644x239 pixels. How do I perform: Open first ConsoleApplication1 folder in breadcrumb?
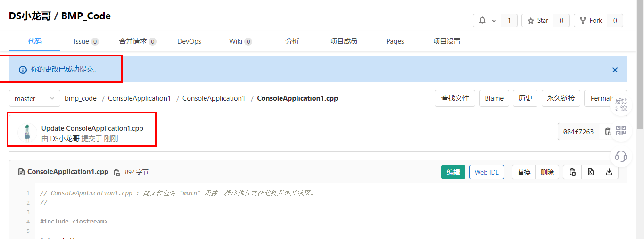click(x=139, y=98)
